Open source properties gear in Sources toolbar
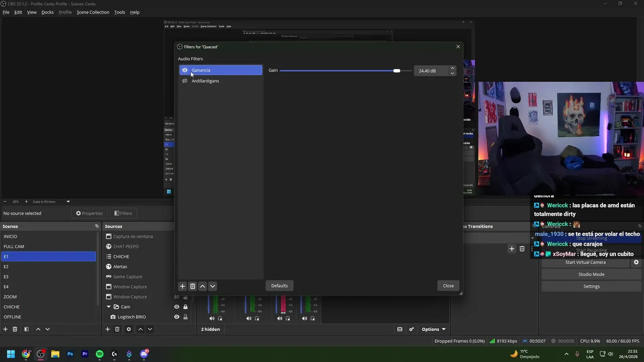This screenshot has height=362, width=644. pos(129,329)
